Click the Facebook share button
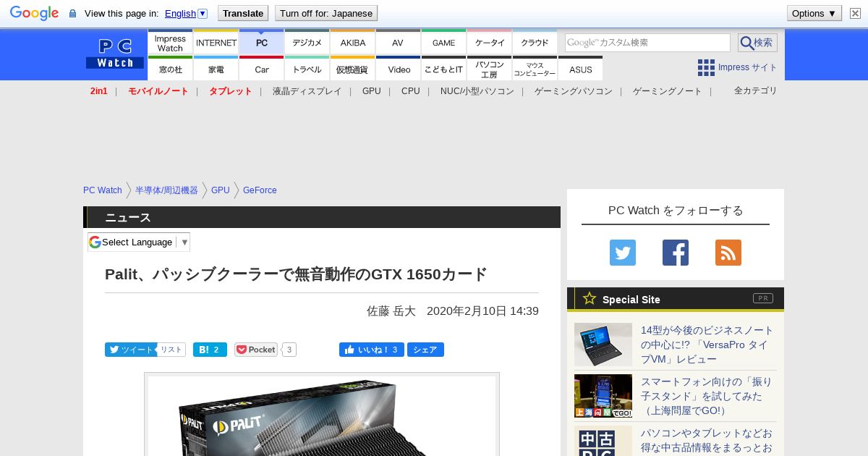The height and width of the screenshot is (456, 868). [x=425, y=350]
